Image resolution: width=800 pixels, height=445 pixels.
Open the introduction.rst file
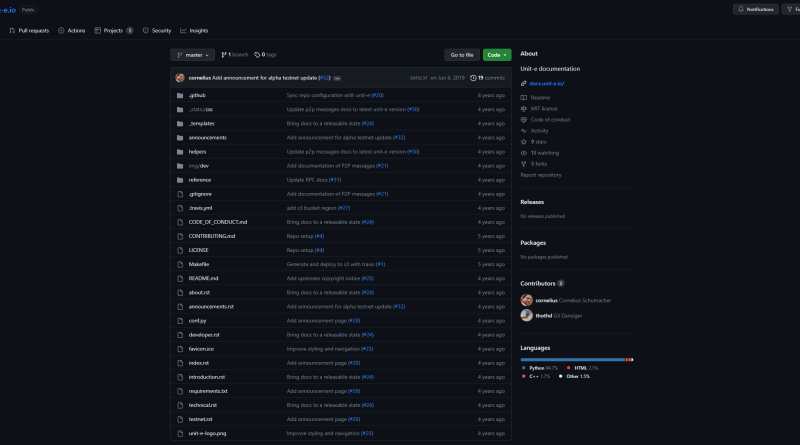(207, 377)
